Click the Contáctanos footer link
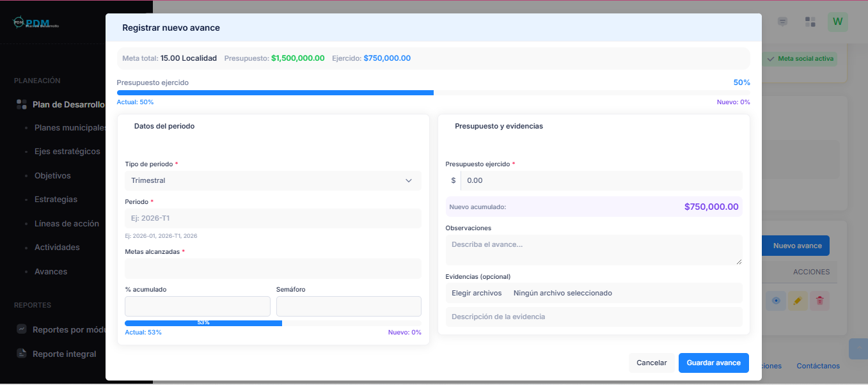Screen dimensions: 868x385 coord(818,366)
